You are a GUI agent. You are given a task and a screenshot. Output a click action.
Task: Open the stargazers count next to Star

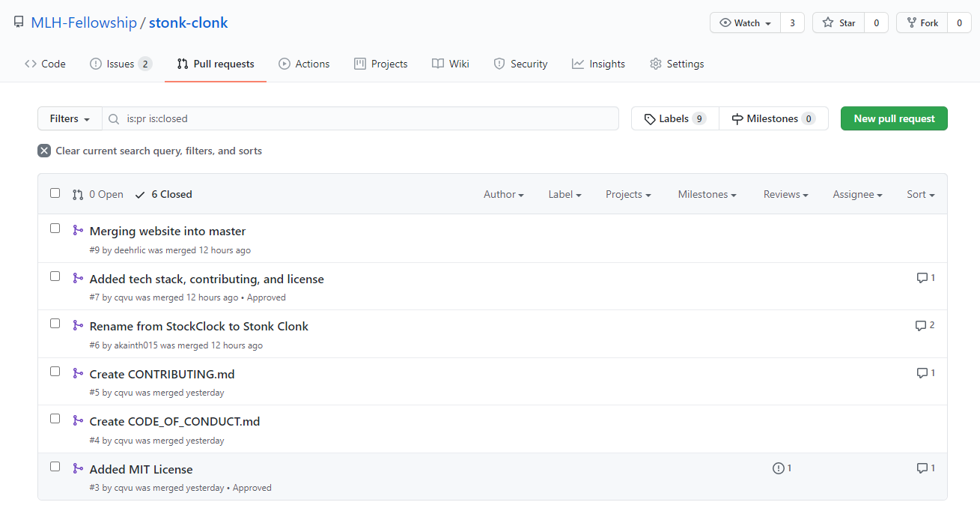point(876,22)
